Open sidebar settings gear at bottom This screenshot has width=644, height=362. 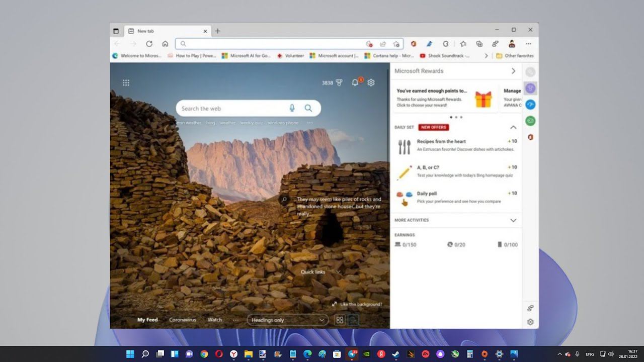tap(530, 322)
